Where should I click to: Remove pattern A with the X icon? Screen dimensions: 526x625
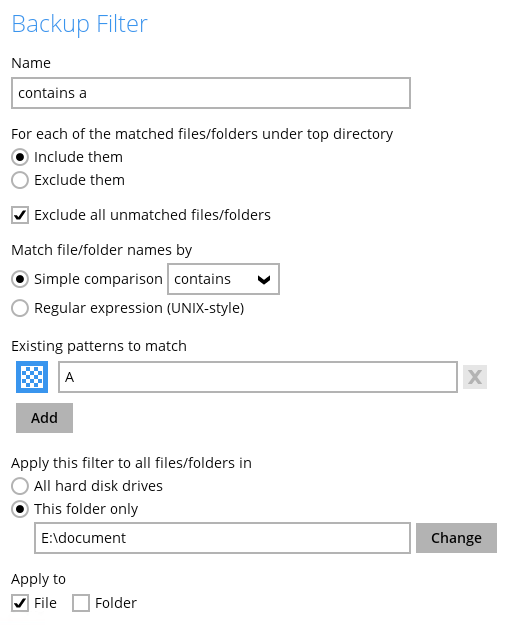[x=475, y=377]
